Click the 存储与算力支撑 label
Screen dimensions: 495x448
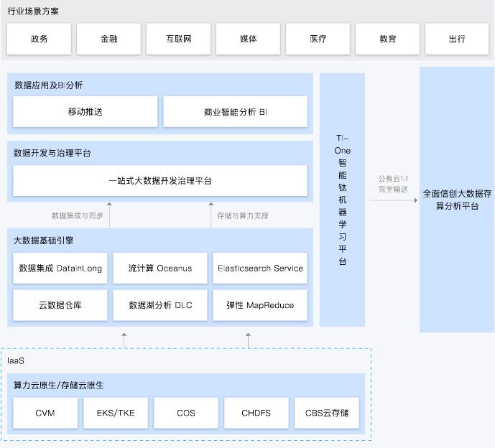pos(242,216)
